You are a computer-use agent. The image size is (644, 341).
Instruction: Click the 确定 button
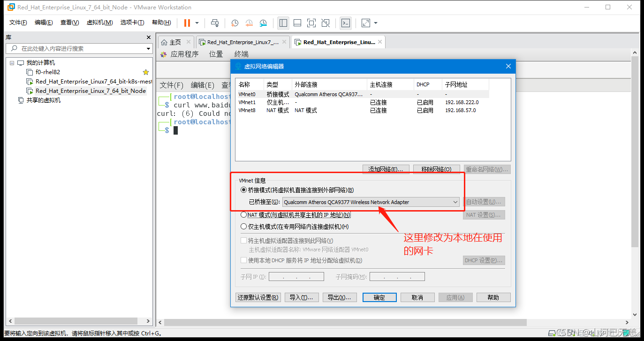(x=379, y=297)
